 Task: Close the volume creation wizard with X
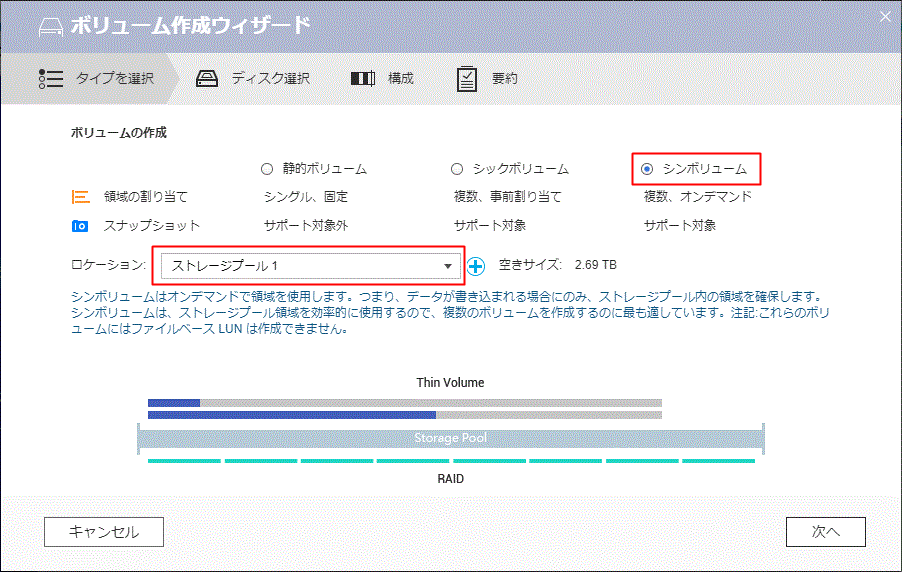point(885,17)
